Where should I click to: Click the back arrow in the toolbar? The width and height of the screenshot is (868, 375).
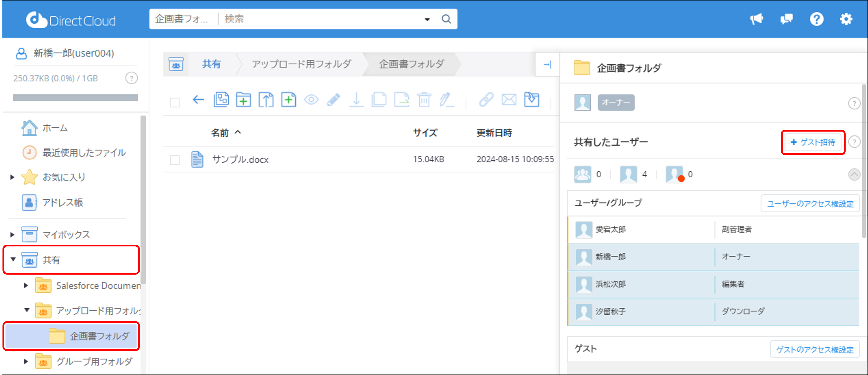pos(198,100)
